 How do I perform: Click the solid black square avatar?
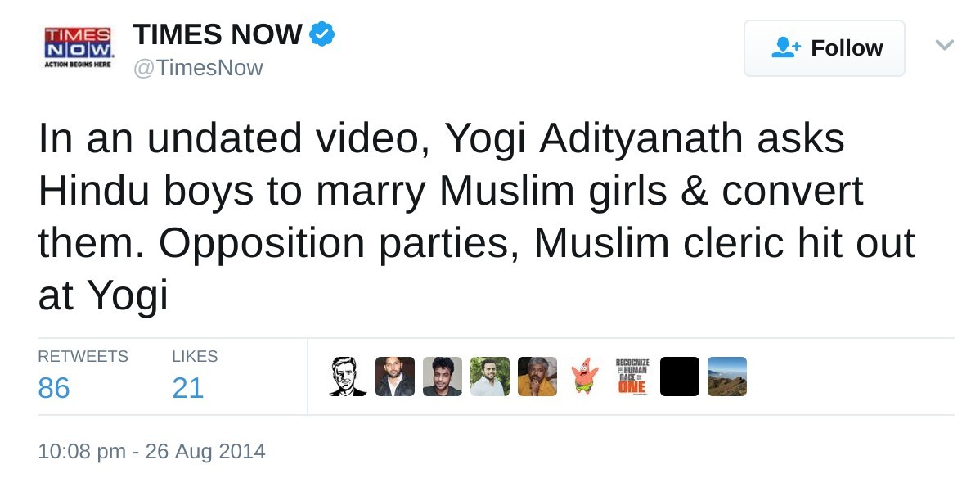pos(680,377)
